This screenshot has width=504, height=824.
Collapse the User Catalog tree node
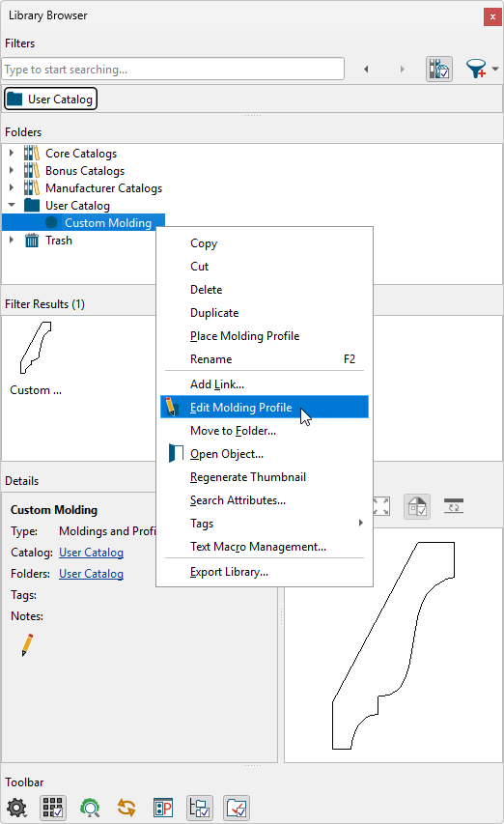(x=12, y=205)
